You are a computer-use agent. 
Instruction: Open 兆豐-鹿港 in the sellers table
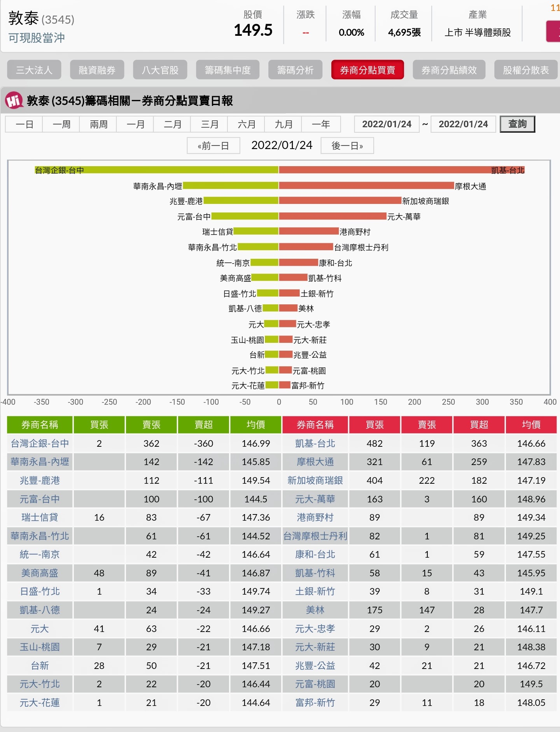point(40,481)
